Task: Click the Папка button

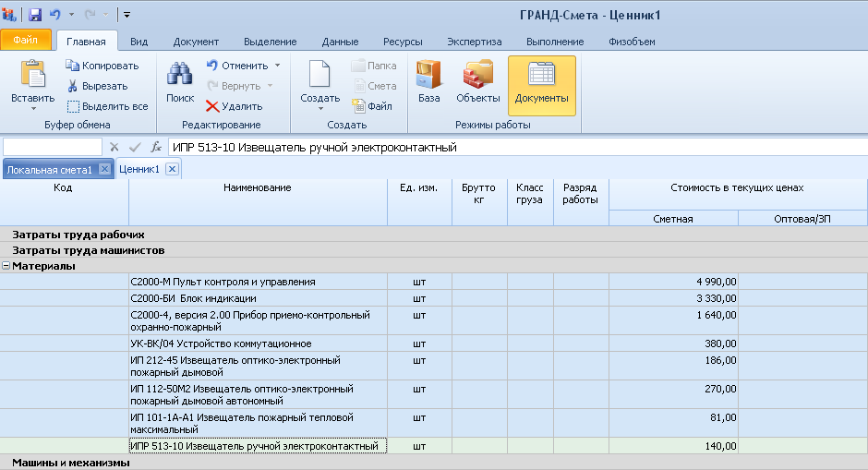Action: pyautogui.click(x=374, y=66)
